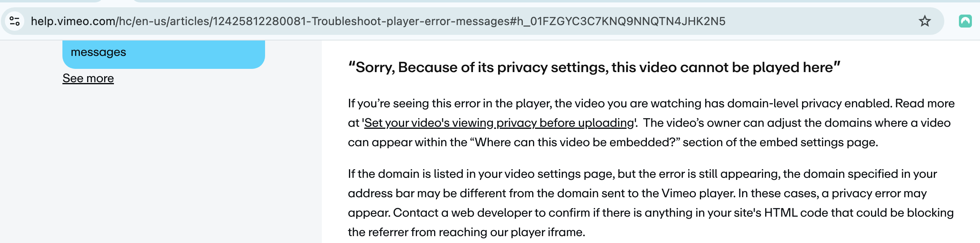This screenshot has height=243, width=980.
Task: Expand the sidebar with "See more"
Action: (x=88, y=78)
